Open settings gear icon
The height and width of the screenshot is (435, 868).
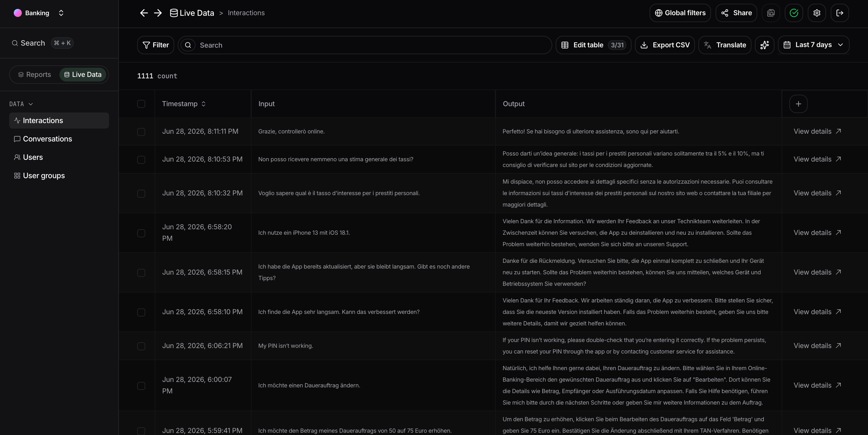pyautogui.click(x=817, y=13)
